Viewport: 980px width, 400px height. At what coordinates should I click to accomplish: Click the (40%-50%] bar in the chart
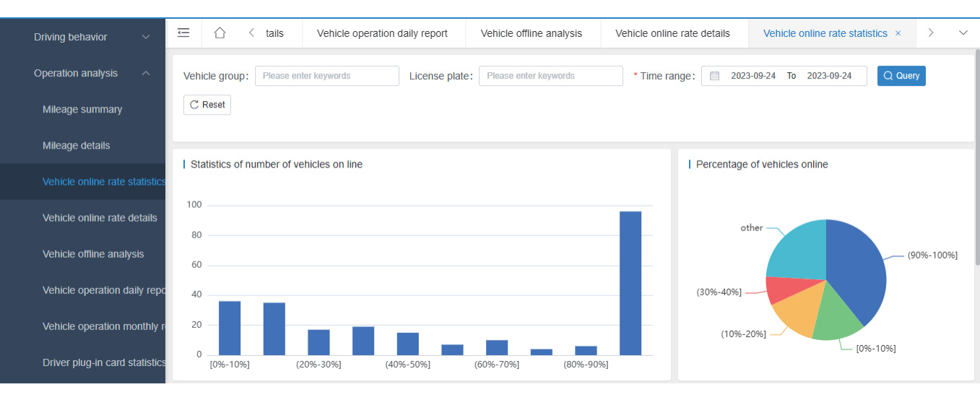(408, 344)
